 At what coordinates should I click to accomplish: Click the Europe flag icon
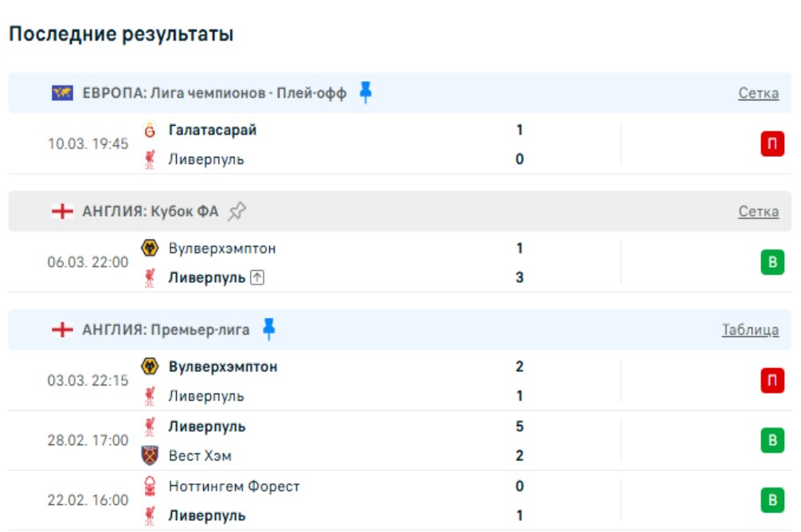point(62,93)
